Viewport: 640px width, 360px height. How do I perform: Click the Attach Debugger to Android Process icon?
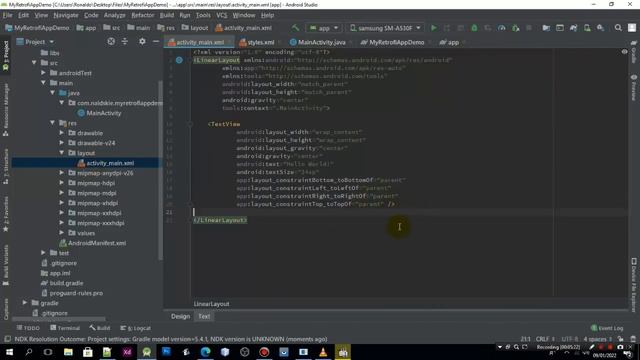tap(516, 28)
